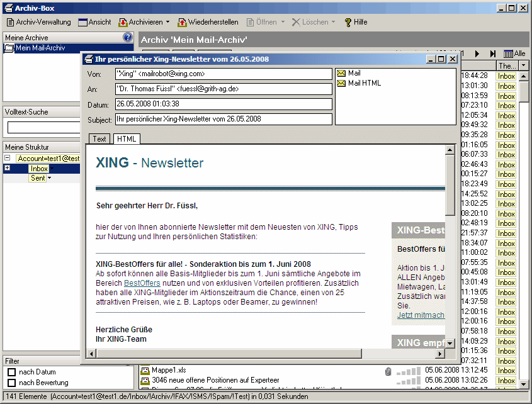Click the Jetzt mitmachen link
This screenshot has height=404, width=532.
pyautogui.click(x=421, y=315)
